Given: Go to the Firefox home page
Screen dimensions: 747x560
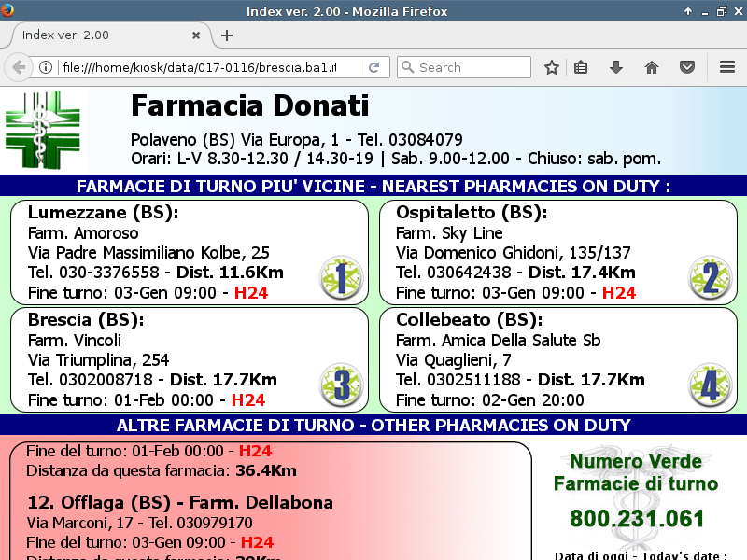Looking at the screenshot, I should point(652,67).
